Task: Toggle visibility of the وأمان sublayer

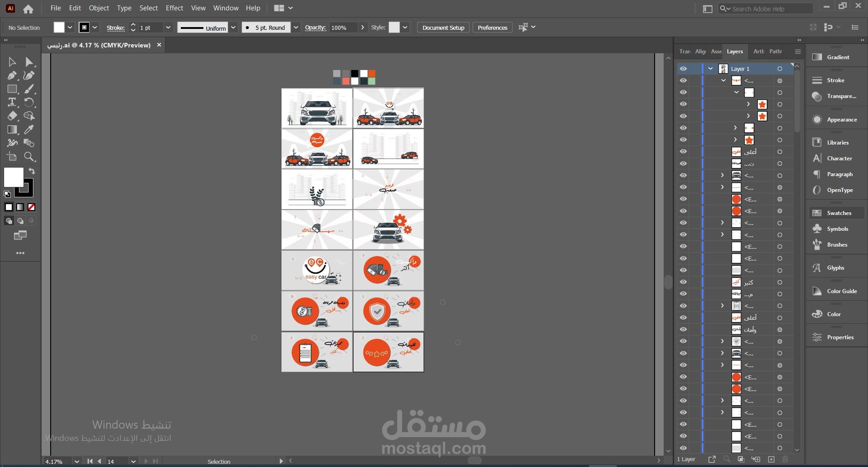Action: click(x=683, y=330)
